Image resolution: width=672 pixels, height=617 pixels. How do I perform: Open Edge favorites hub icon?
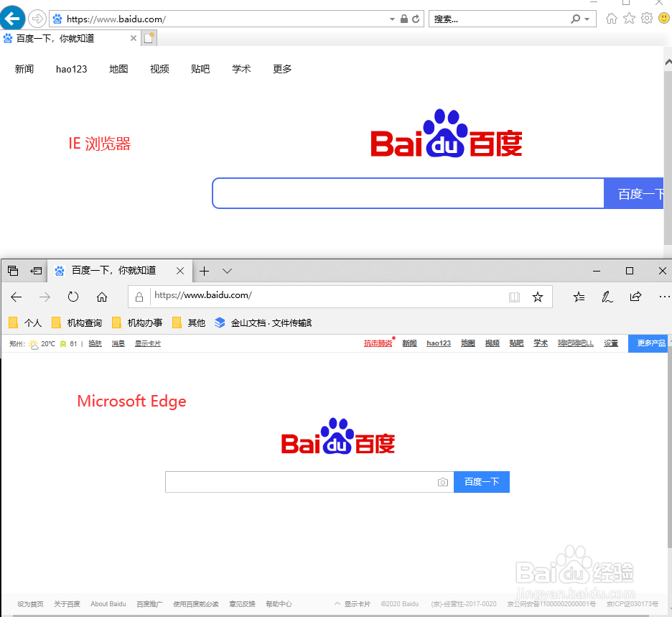579,297
